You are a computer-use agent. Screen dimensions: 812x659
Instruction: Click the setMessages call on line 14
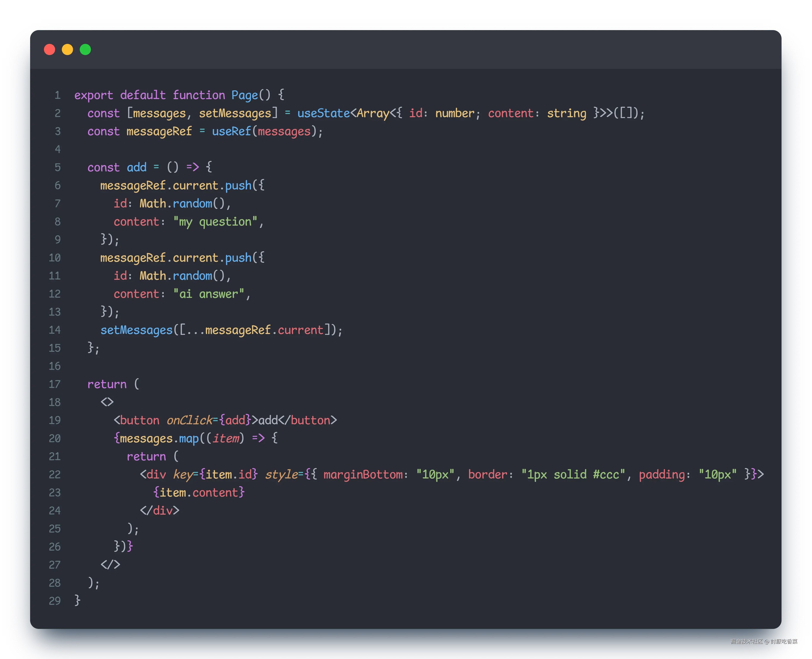pos(136,330)
